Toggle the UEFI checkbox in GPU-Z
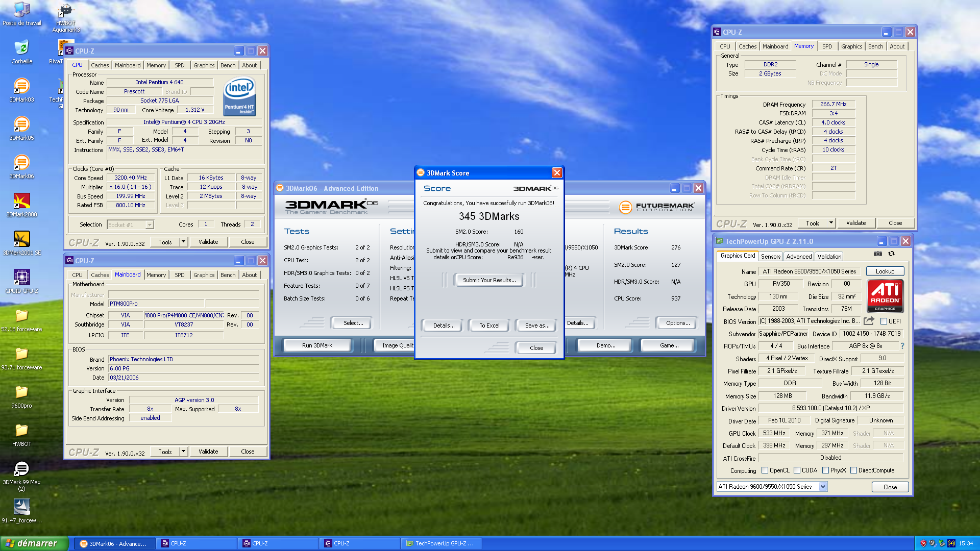Image resolution: width=980 pixels, height=551 pixels. click(884, 321)
